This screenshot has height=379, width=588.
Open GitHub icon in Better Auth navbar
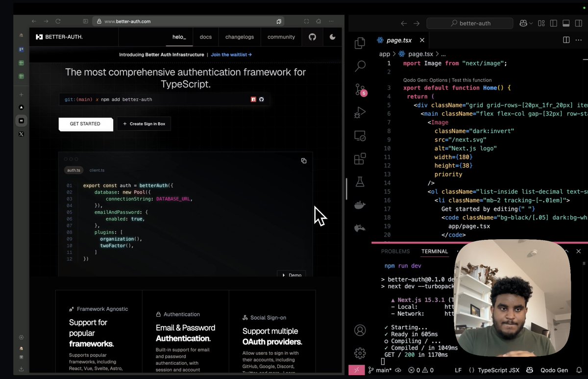(x=312, y=37)
